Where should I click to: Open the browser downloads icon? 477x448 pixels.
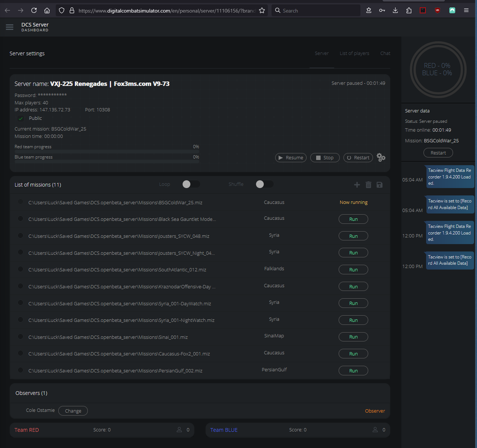point(395,11)
